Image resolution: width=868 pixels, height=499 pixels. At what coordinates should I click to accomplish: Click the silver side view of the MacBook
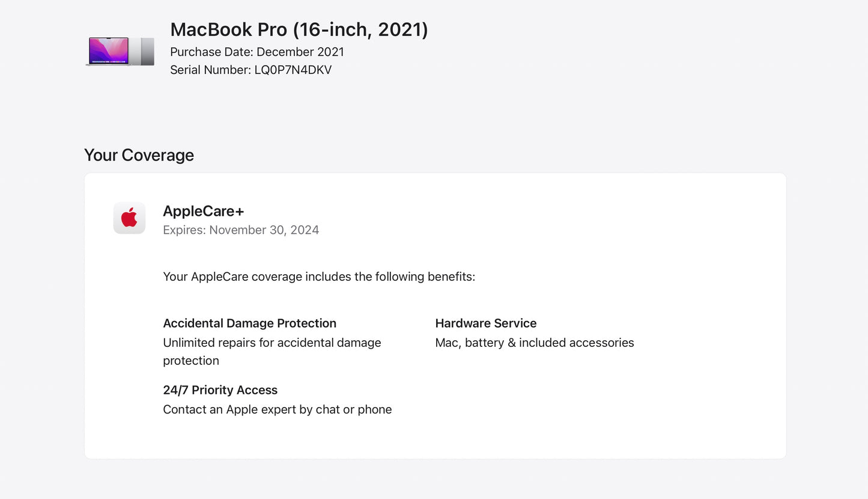coord(143,52)
